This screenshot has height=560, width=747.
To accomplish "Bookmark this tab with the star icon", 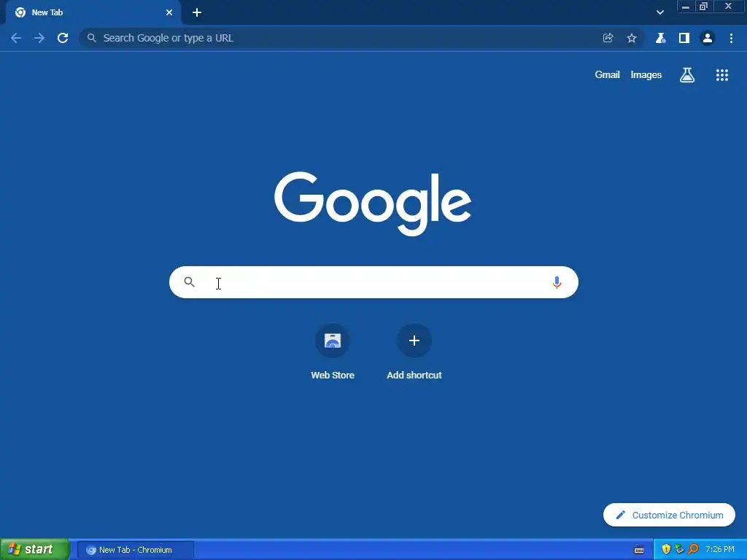I will click(x=632, y=38).
